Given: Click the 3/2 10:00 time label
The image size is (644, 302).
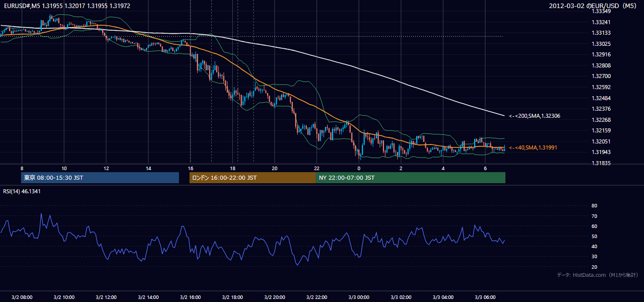Looking at the screenshot, I should tap(64, 297).
